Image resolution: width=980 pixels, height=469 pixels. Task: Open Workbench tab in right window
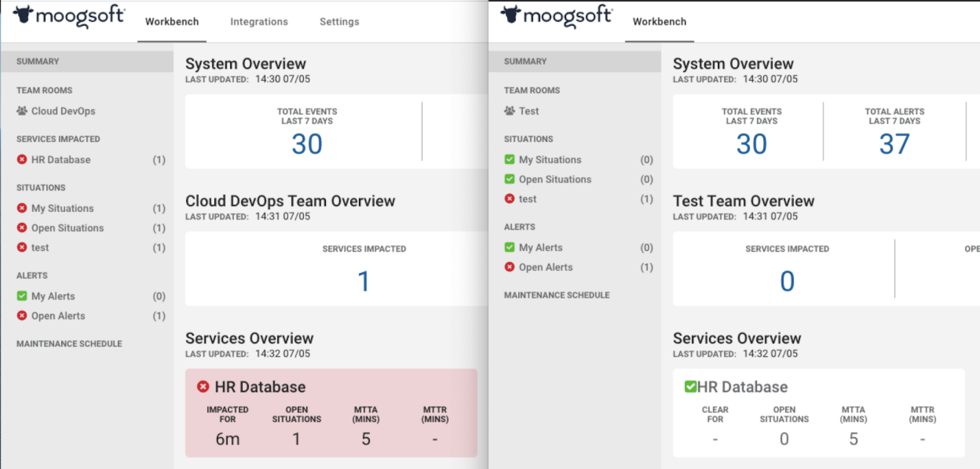point(660,22)
